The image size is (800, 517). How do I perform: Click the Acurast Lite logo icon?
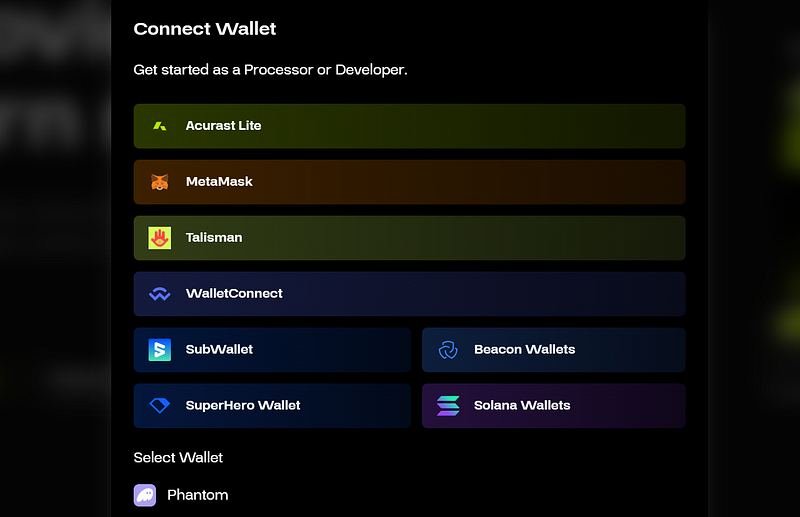(160, 126)
